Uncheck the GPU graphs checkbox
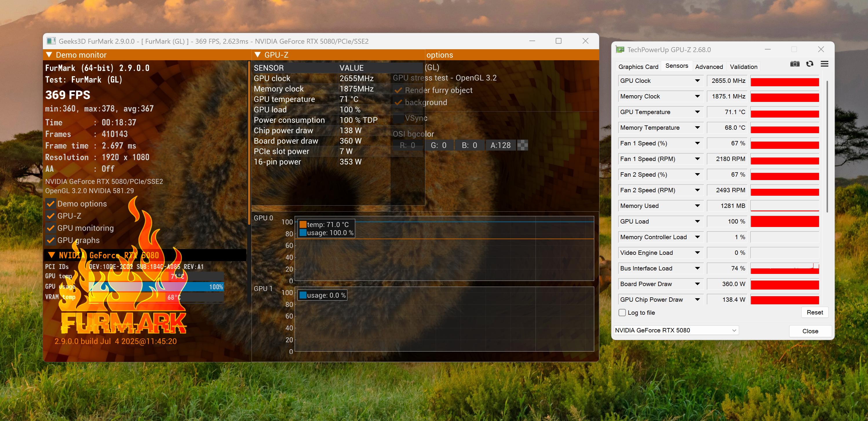 [x=50, y=240]
